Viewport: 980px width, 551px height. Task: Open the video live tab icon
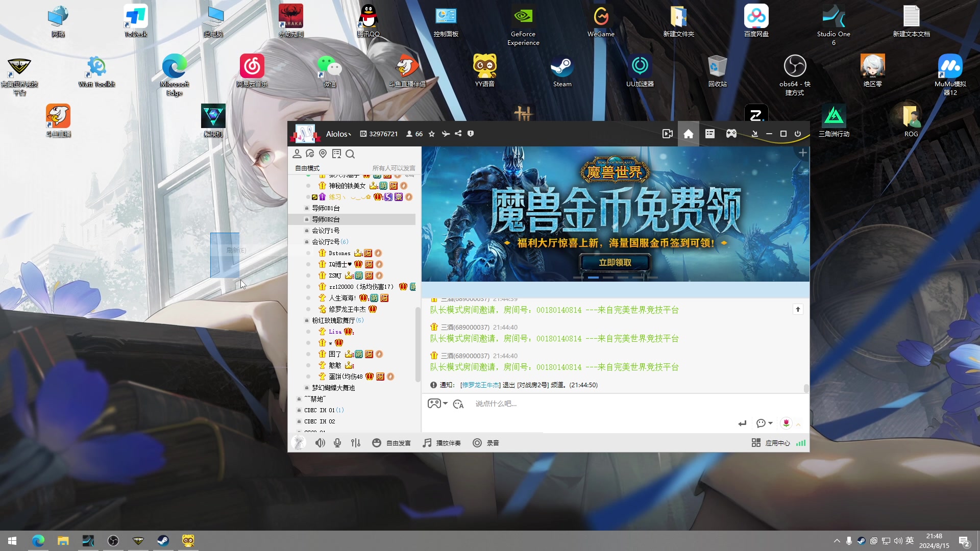[x=667, y=134]
